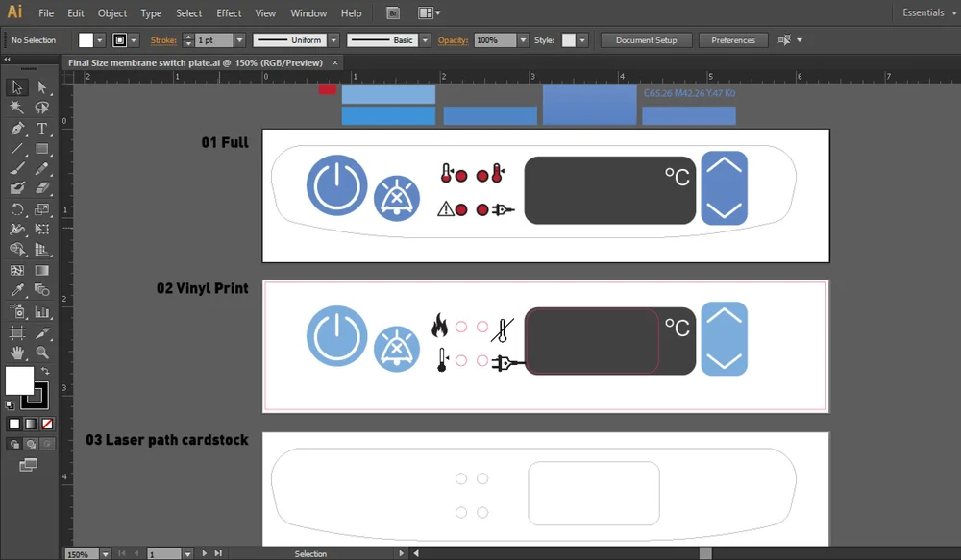Select the Pen tool

coord(15,128)
